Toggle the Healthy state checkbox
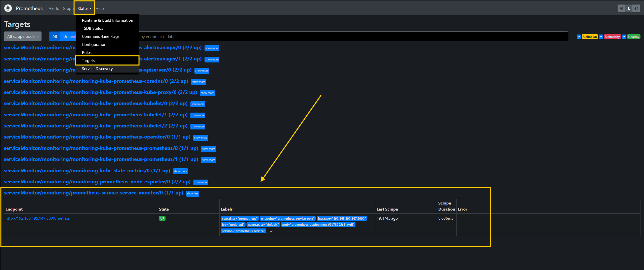 coord(624,37)
